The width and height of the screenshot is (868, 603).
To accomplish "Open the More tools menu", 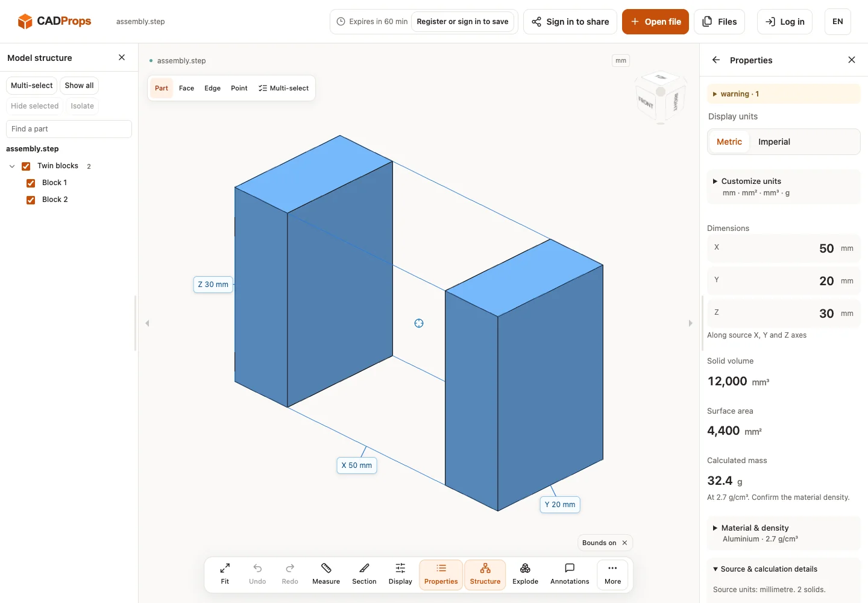I will coord(612,574).
